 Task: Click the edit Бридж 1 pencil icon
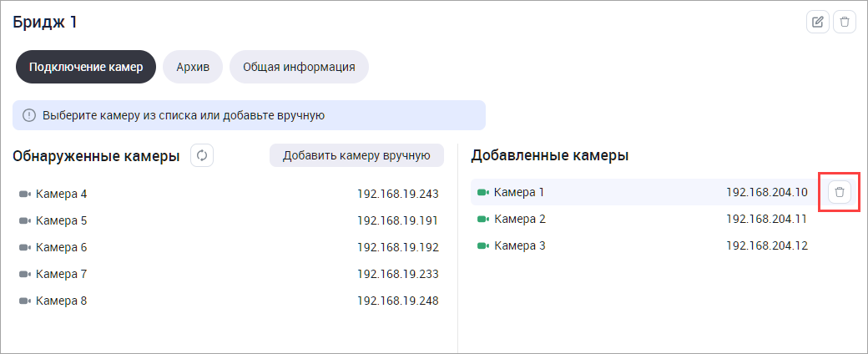818,22
